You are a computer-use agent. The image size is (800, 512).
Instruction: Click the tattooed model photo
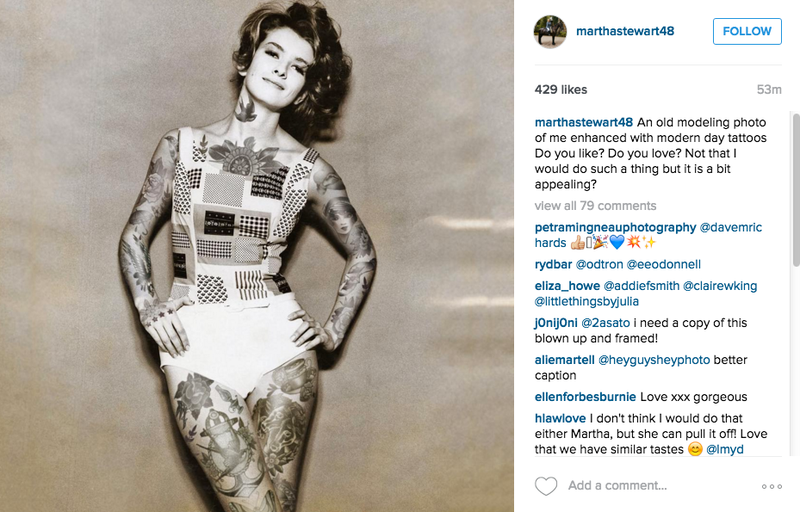(257, 256)
